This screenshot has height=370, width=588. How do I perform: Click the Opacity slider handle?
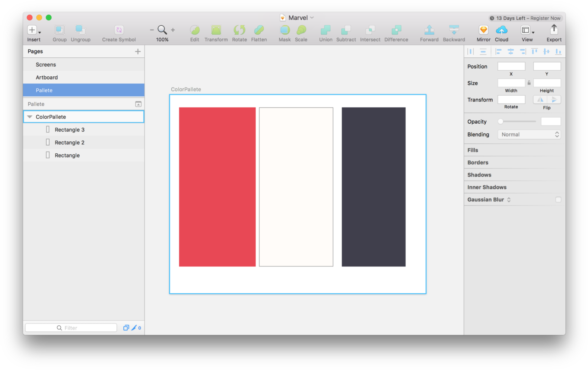[500, 121]
